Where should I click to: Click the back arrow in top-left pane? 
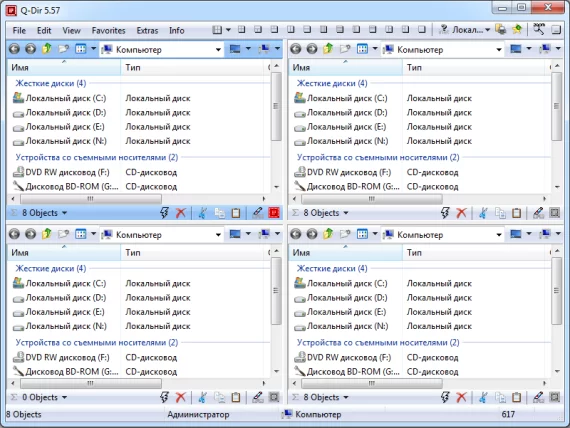(15, 49)
